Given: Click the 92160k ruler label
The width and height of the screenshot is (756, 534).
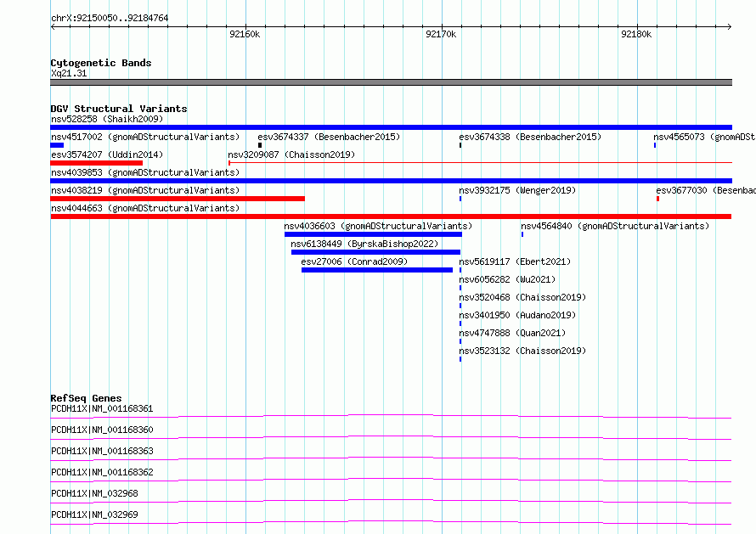Looking at the screenshot, I should pos(245,34).
